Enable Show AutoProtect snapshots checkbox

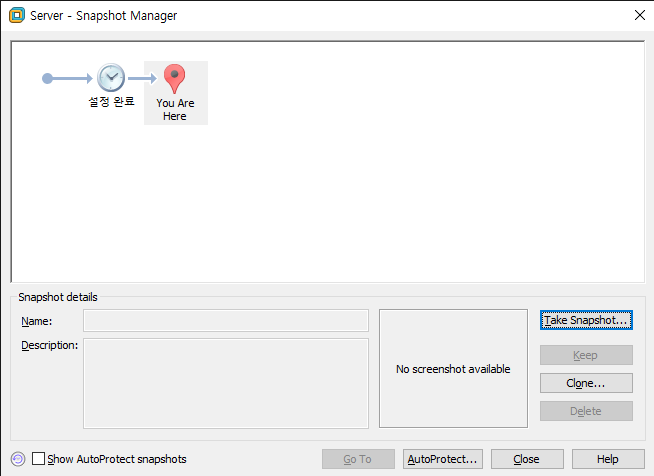click(38, 458)
